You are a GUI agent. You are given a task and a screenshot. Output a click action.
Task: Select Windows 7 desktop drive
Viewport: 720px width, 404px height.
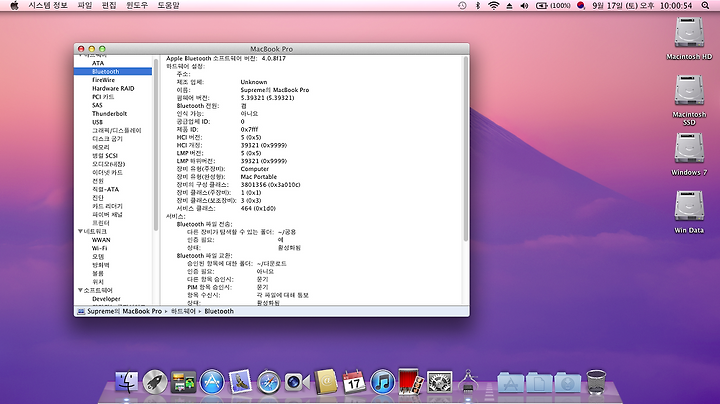(x=689, y=154)
